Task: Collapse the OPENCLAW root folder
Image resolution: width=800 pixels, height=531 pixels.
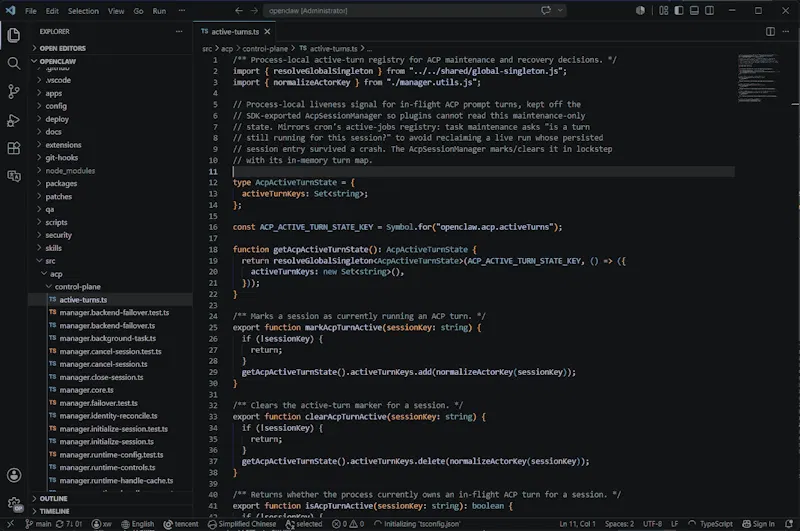Action: pos(110,61)
